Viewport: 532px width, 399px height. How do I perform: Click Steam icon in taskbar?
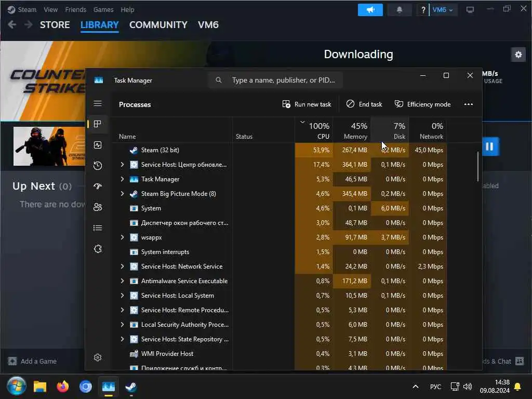tap(131, 387)
